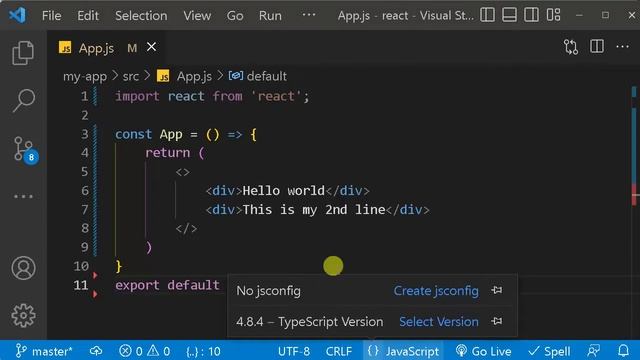Pin the No jsconfig status item

[x=497, y=290]
